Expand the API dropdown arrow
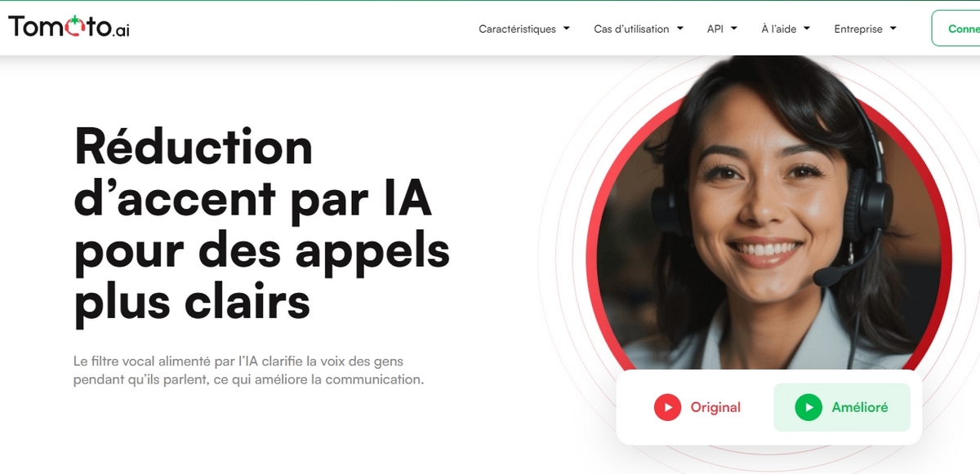The width and height of the screenshot is (980, 474). pyautogui.click(x=733, y=29)
